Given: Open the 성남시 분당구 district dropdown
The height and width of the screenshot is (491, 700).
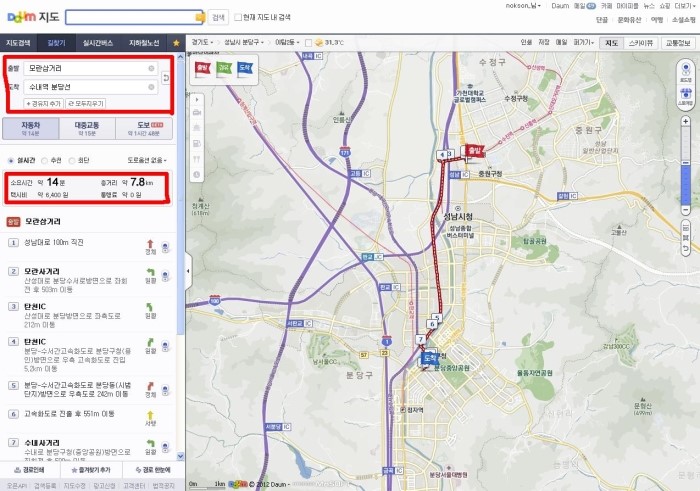Looking at the screenshot, I should click(x=244, y=42).
